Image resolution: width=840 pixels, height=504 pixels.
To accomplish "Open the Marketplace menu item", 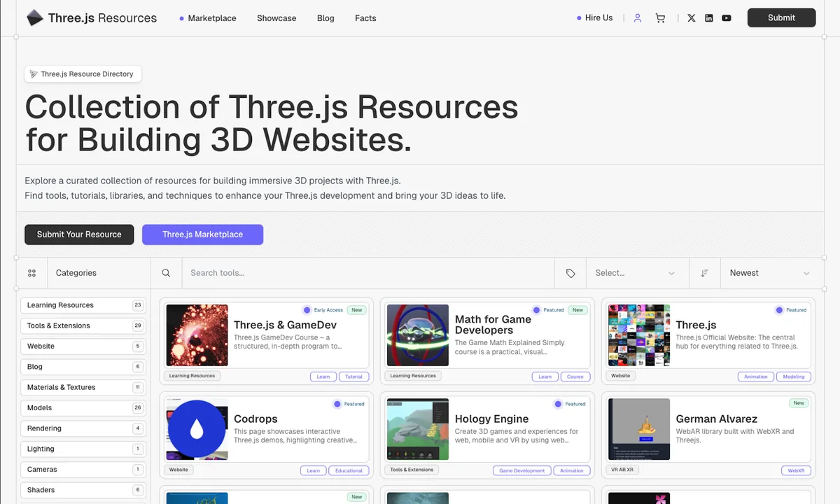I will (212, 18).
